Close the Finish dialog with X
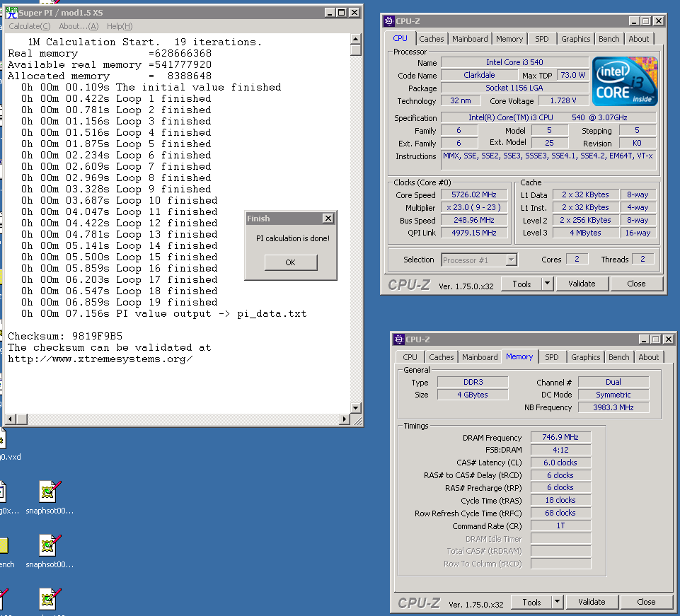The image size is (680, 616). (x=328, y=219)
